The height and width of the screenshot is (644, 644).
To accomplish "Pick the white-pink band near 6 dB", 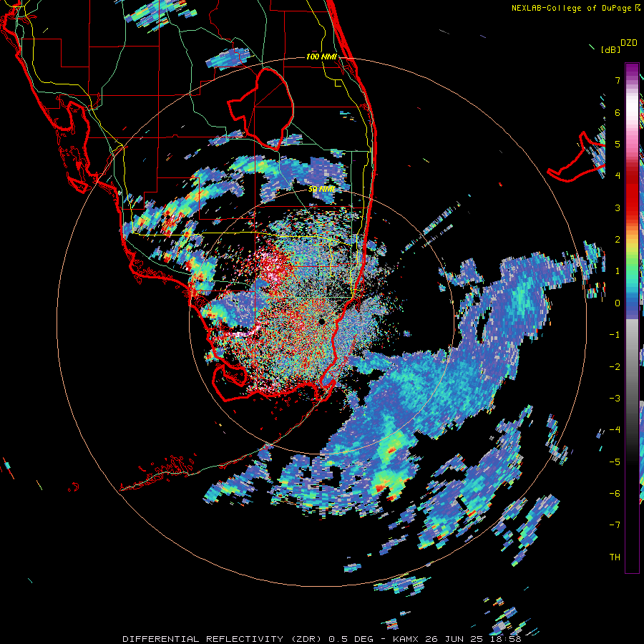I will [632, 111].
